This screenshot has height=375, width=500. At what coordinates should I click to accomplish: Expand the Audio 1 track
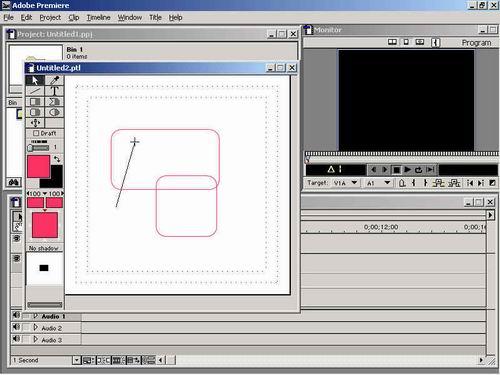(36, 315)
